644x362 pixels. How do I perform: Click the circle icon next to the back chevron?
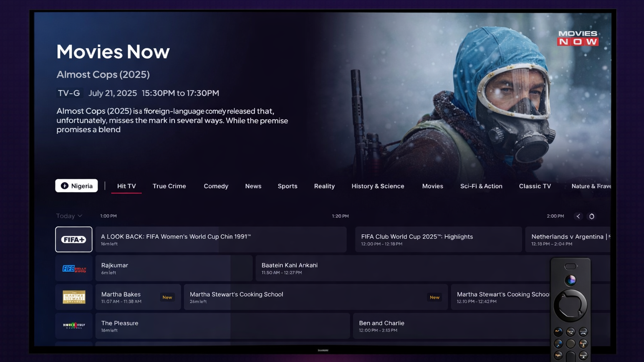tap(592, 216)
